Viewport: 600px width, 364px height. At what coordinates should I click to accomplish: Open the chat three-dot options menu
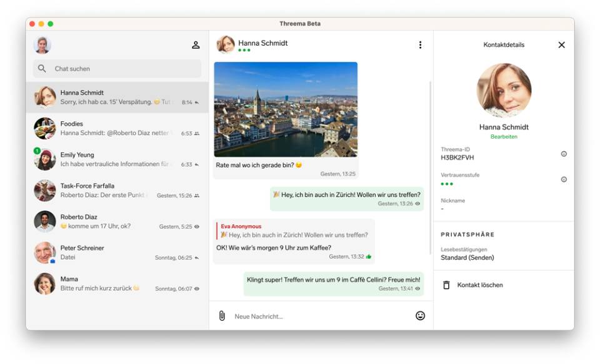pyautogui.click(x=420, y=45)
